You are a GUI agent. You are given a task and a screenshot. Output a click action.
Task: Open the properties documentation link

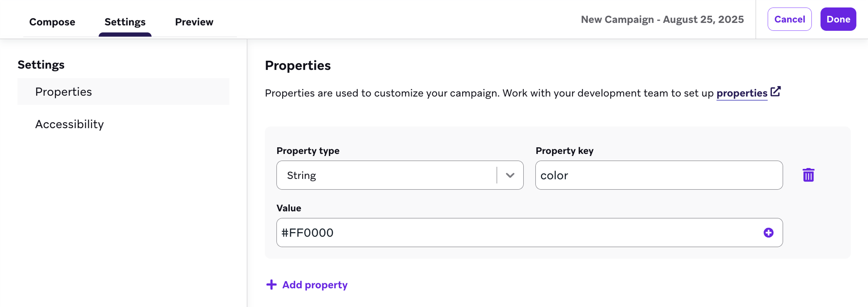741,93
